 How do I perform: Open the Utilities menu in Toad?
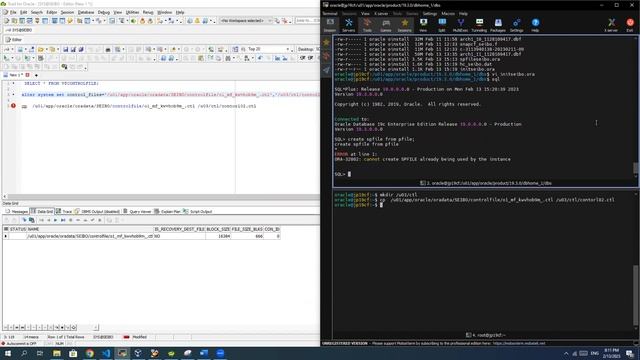132,12
